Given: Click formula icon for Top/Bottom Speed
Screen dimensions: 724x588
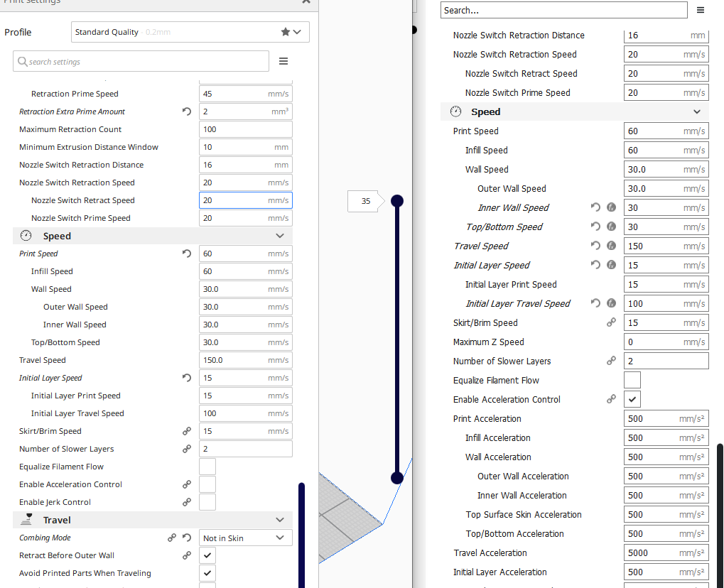Looking at the screenshot, I should (x=611, y=227).
